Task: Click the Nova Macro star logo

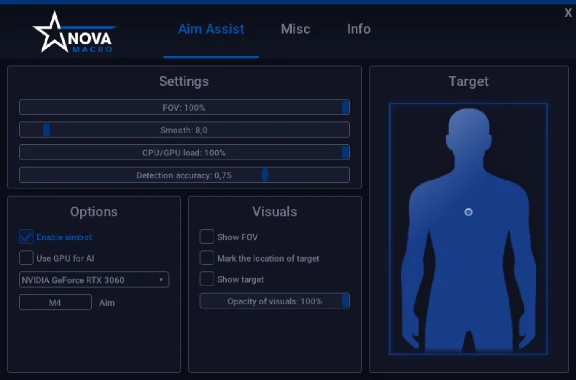Action: (73, 32)
